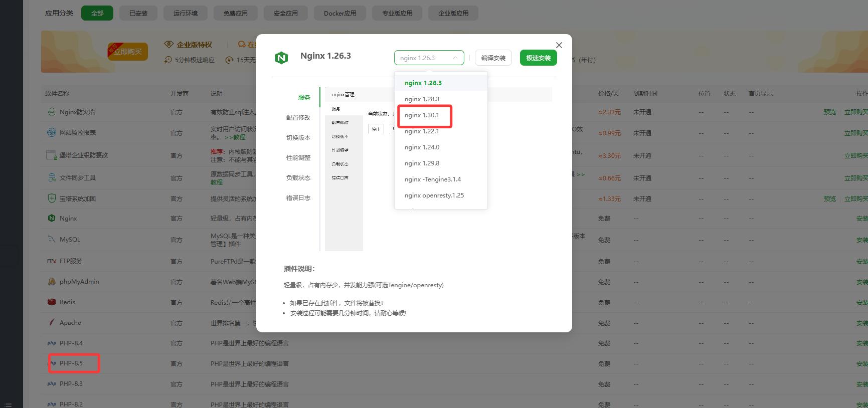Screen dimensions: 868x408
Task: Click the Nginx row icon in the software list
Action: pos(52,218)
